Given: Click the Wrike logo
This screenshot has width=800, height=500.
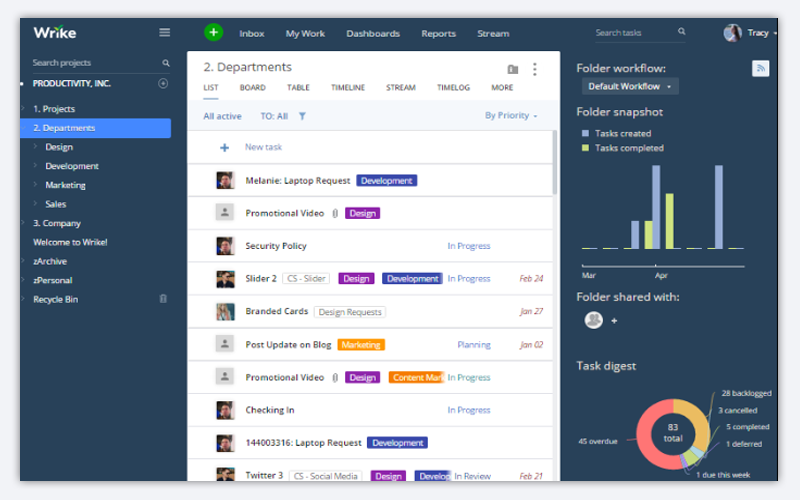Looking at the screenshot, I should (x=55, y=33).
